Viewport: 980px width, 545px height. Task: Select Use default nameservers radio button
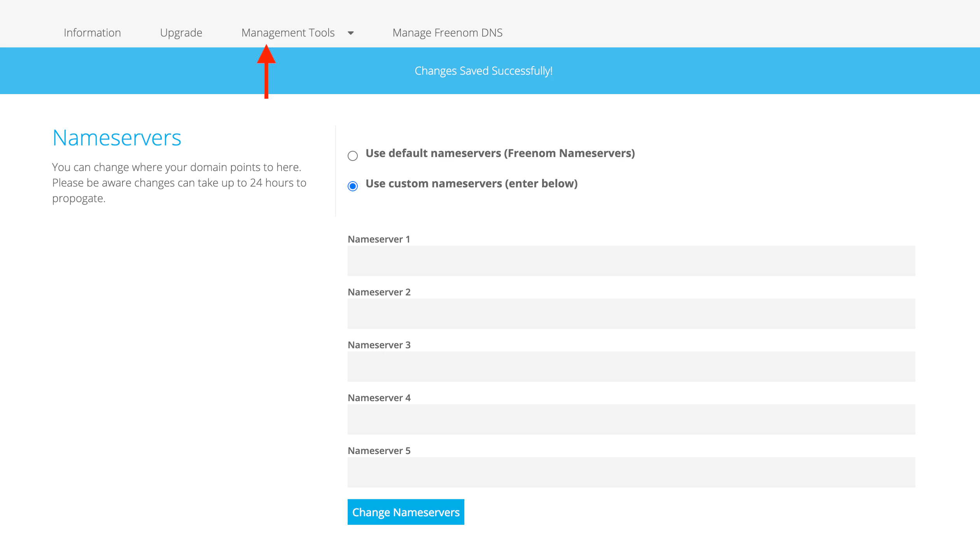(353, 156)
